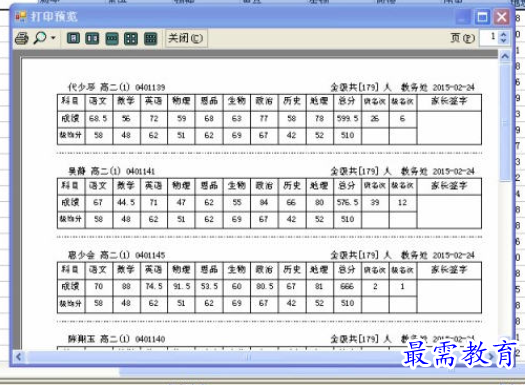Click the printer icon to print
This screenshot has width=525, height=385.
click(22, 38)
